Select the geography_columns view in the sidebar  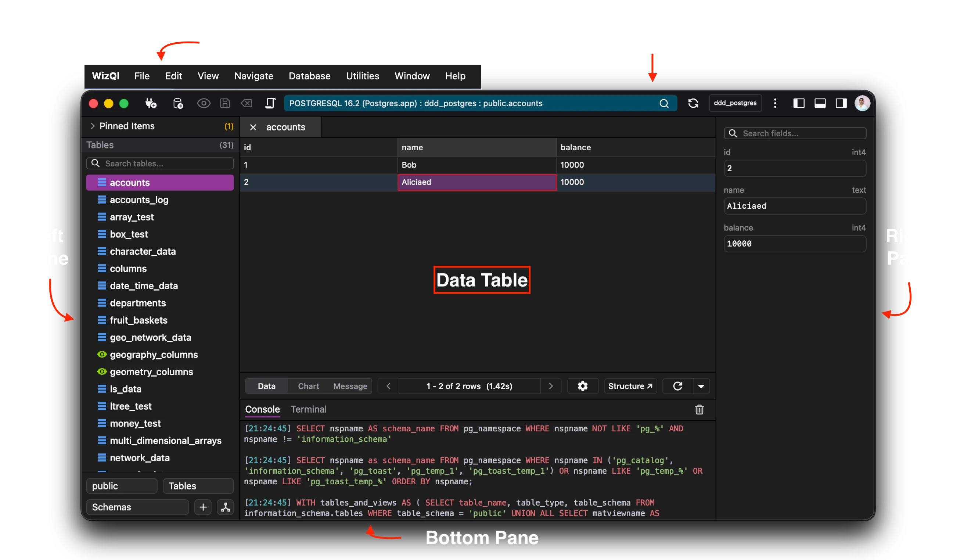(154, 355)
